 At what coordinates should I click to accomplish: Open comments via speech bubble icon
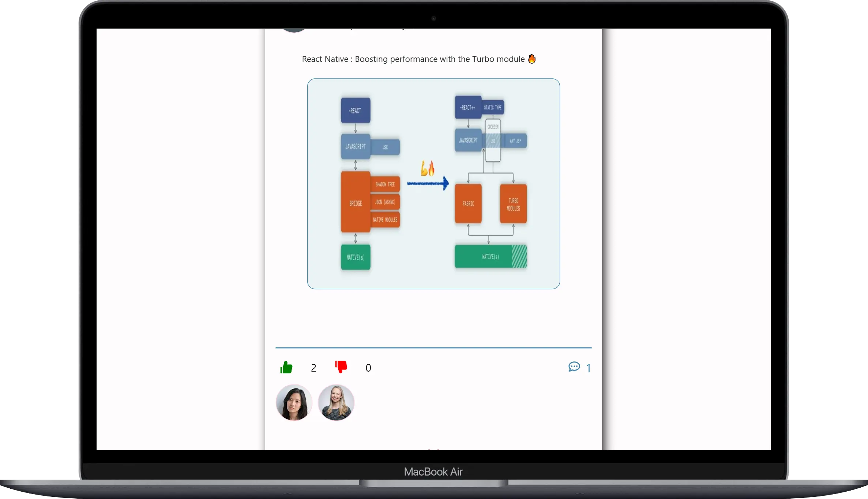574,366
